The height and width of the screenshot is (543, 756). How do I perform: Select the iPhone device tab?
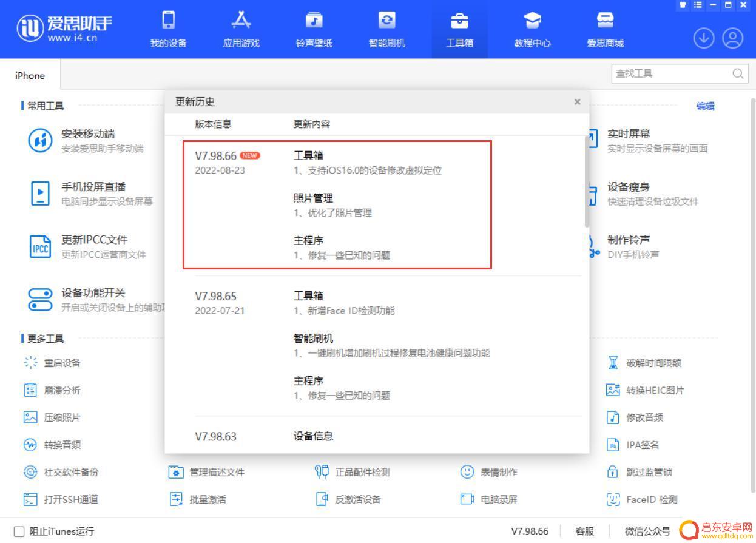tap(30, 76)
